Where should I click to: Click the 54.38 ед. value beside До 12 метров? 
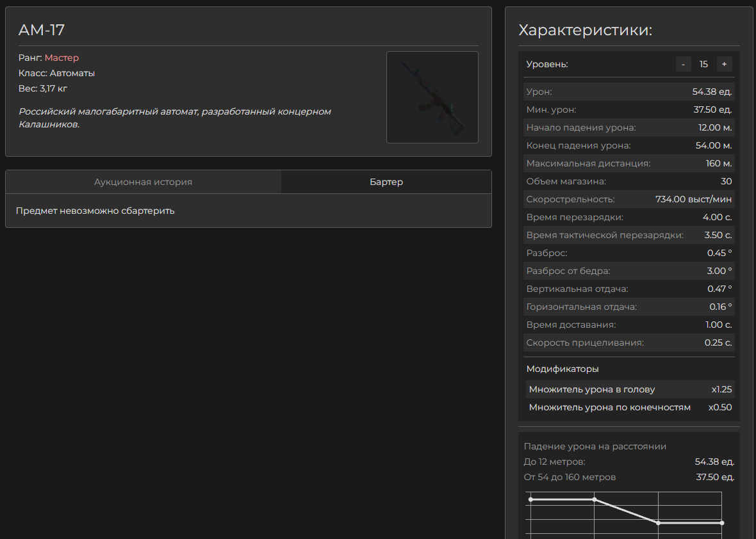714,462
